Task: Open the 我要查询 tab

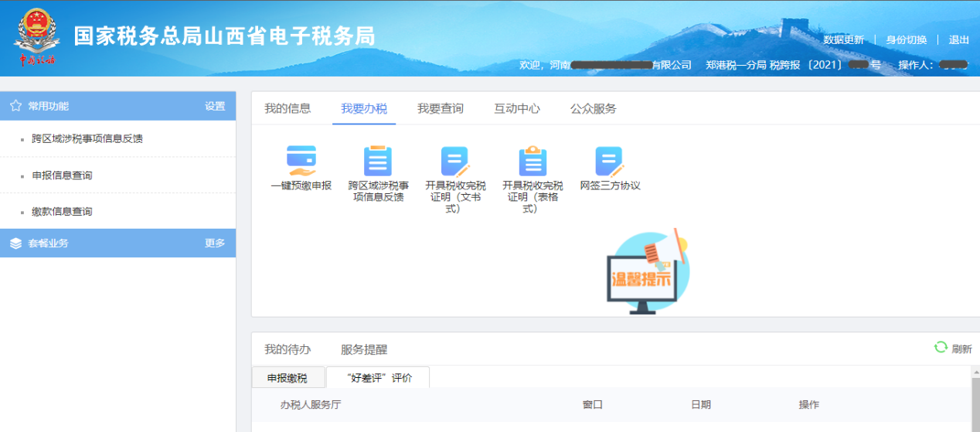Action: [441, 108]
